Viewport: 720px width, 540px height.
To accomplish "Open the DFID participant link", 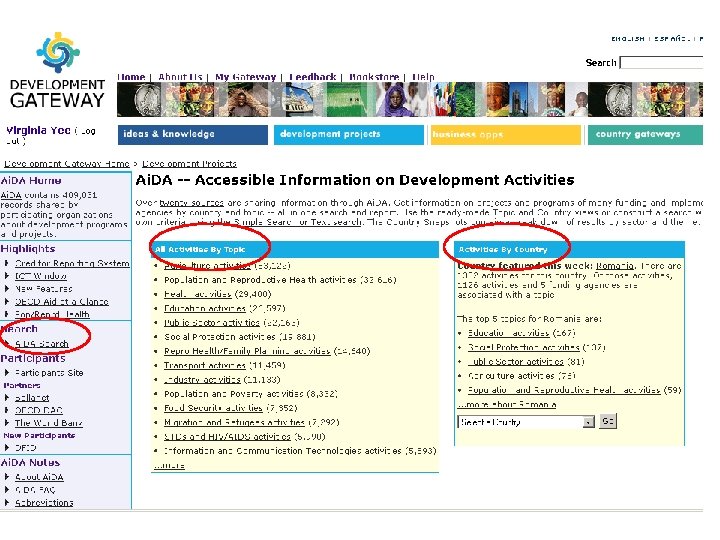I will (x=25, y=447).
